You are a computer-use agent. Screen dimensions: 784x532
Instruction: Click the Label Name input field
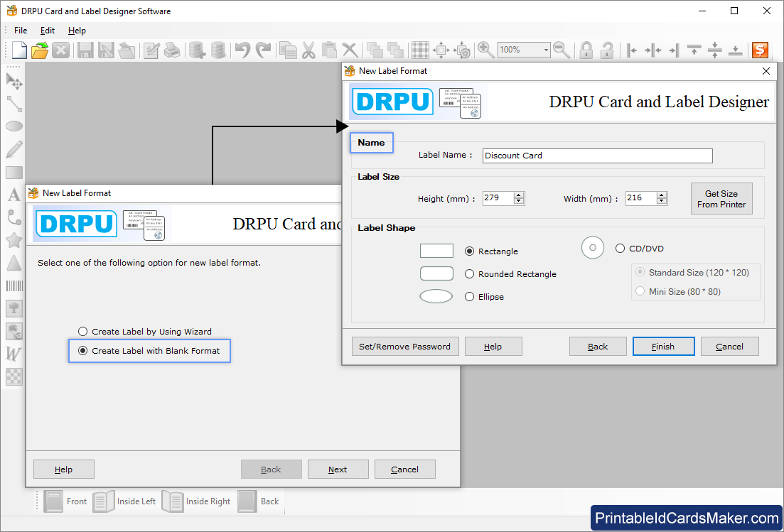(x=598, y=156)
